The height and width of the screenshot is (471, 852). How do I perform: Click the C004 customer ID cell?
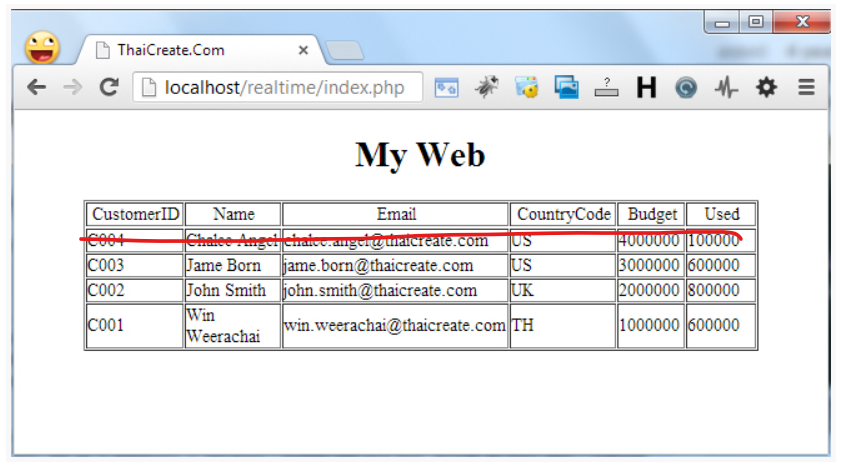click(135, 240)
